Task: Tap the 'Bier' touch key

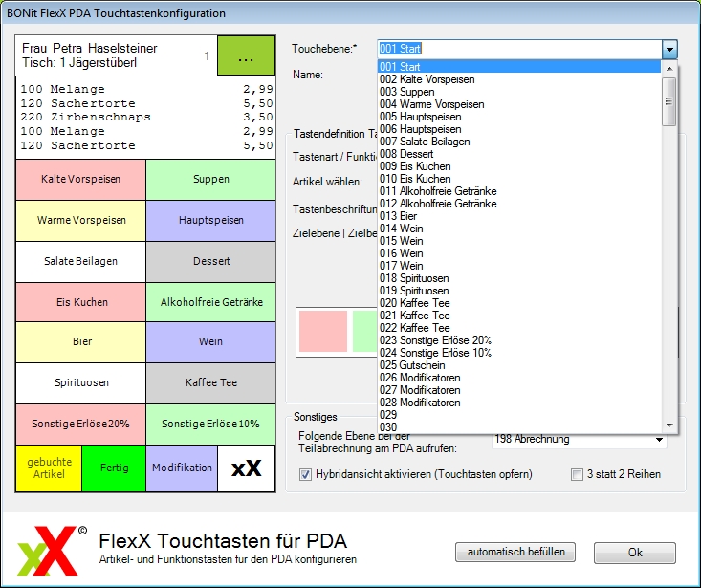Action: click(81, 342)
